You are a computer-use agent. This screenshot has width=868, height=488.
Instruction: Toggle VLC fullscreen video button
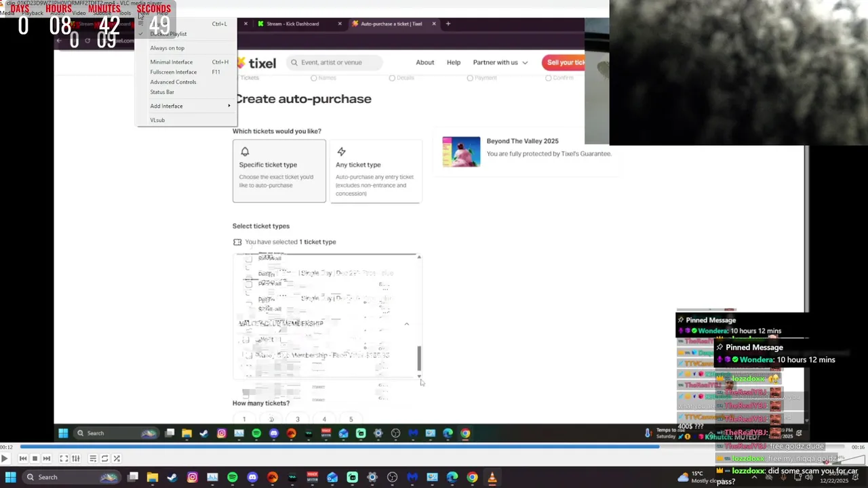(x=64, y=459)
